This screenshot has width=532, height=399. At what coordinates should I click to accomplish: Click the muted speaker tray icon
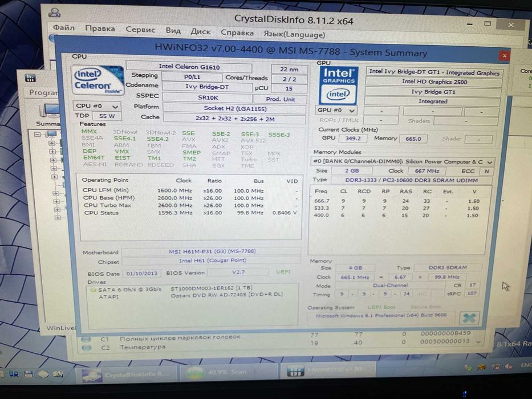508,367
